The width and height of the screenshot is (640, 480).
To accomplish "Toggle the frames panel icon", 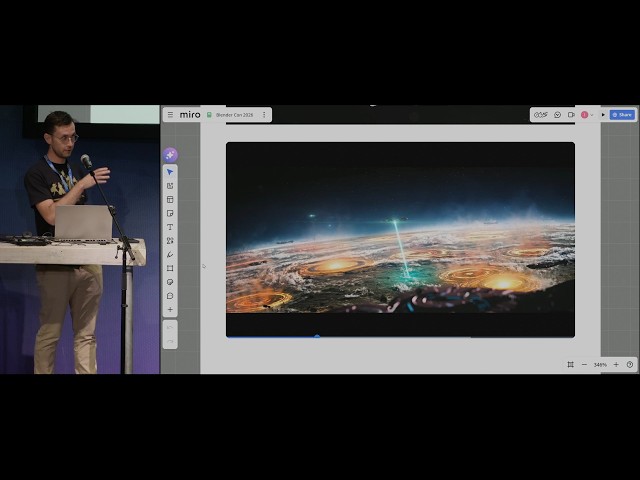I will (x=571, y=364).
